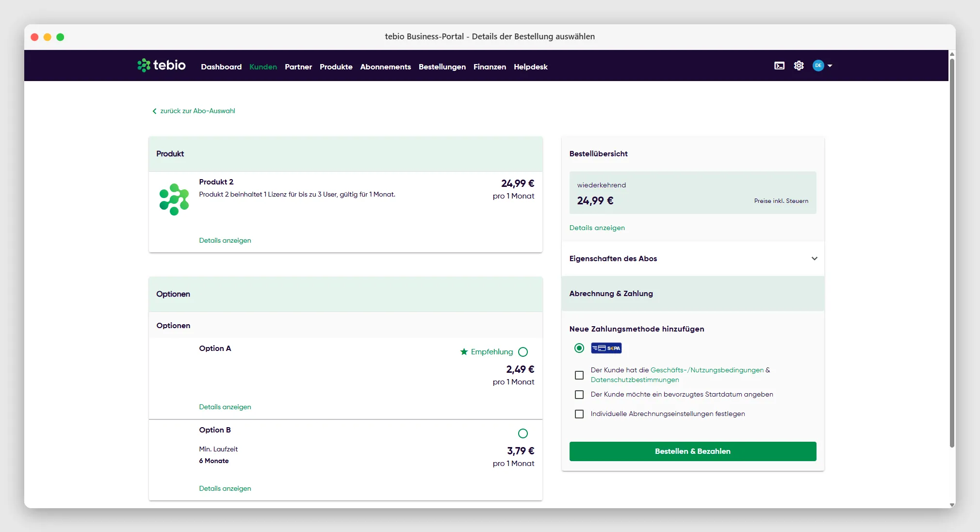Viewport: 980px width, 532px height.
Task: Select the Option A radio button
Action: (x=523, y=352)
